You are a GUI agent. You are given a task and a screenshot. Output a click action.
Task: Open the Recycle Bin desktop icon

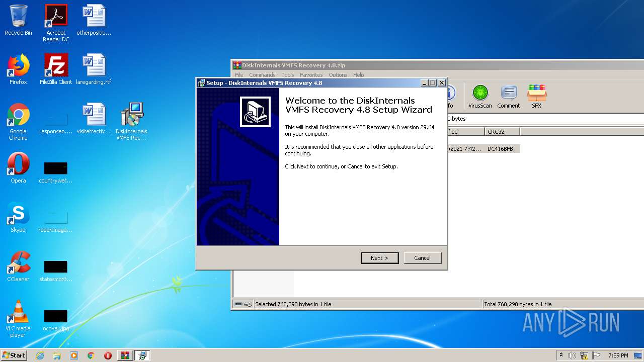tap(18, 20)
